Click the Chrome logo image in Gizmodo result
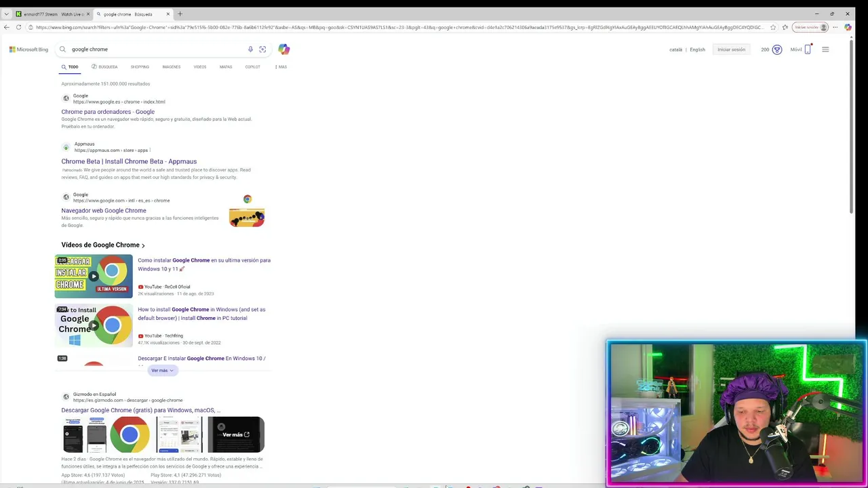Viewport: 868px width, 488px height. click(x=130, y=434)
